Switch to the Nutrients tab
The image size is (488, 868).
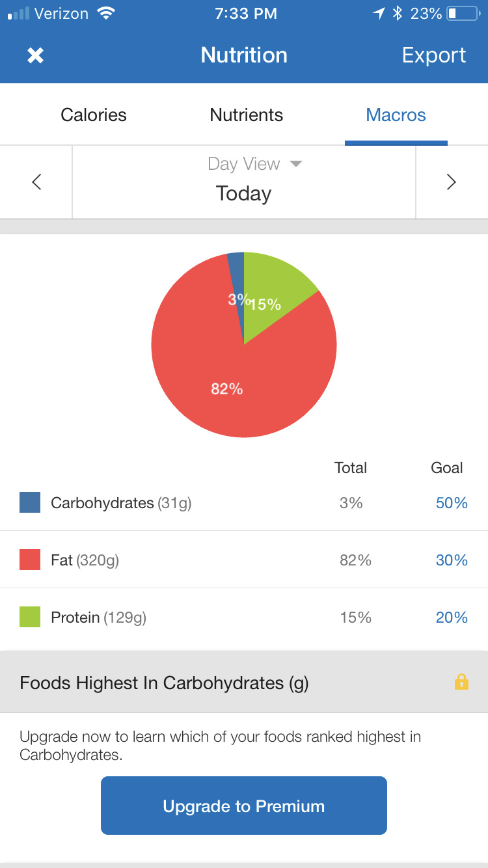tap(246, 115)
